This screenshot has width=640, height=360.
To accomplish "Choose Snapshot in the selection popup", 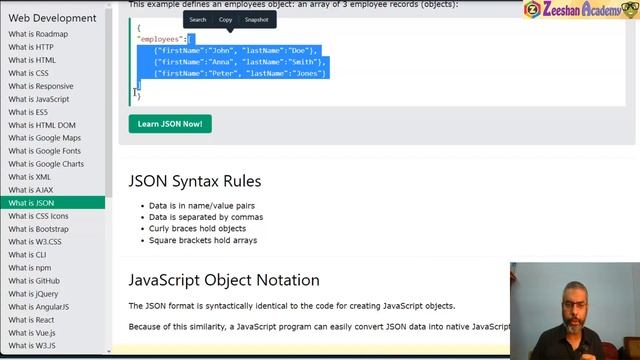I will click(256, 20).
